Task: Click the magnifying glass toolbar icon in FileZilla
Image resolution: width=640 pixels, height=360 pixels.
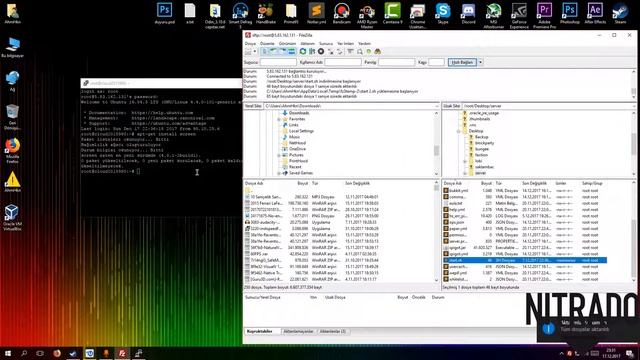Action: click(x=360, y=52)
